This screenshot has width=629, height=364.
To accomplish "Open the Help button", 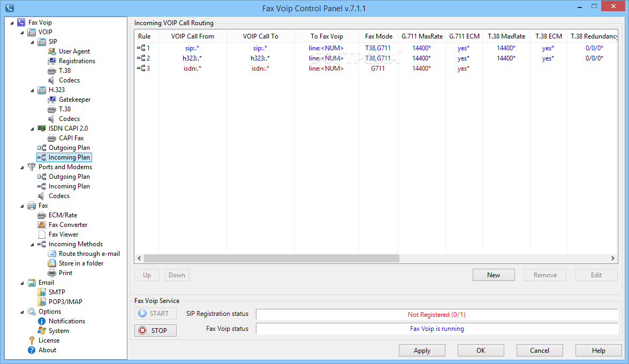I will [598, 351].
